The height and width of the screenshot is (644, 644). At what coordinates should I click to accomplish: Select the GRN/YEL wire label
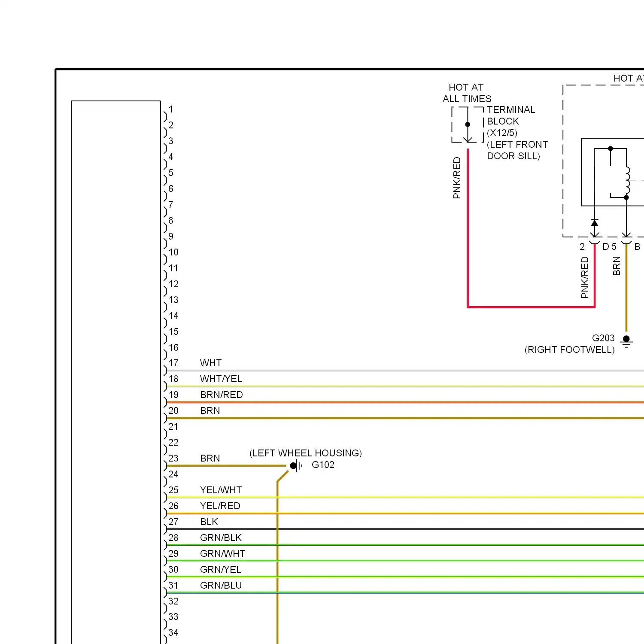tap(221, 570)
